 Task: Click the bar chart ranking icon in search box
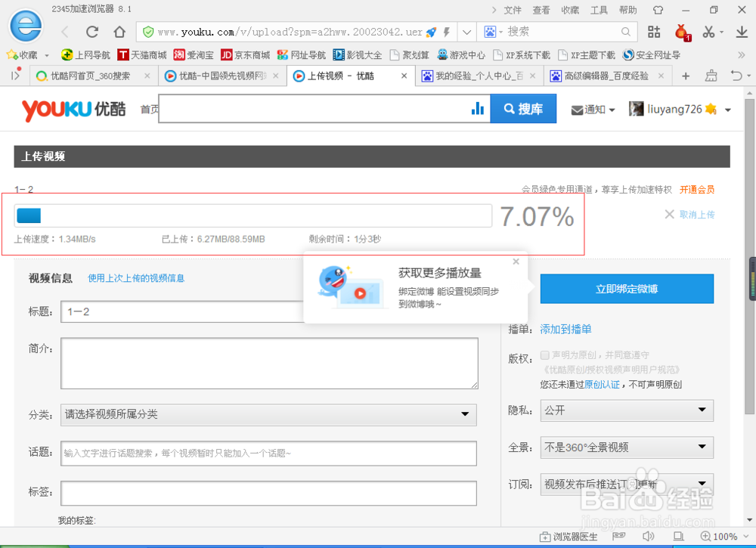point(477,108)
